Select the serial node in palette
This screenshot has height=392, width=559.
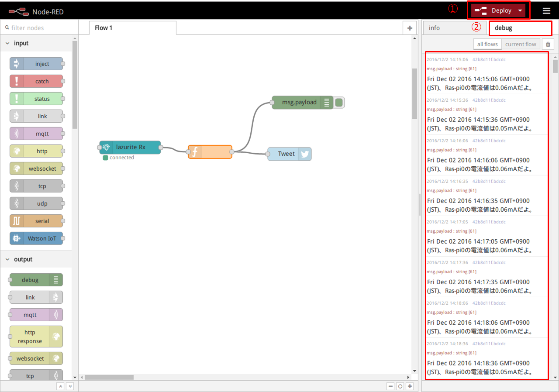[36, 221]
